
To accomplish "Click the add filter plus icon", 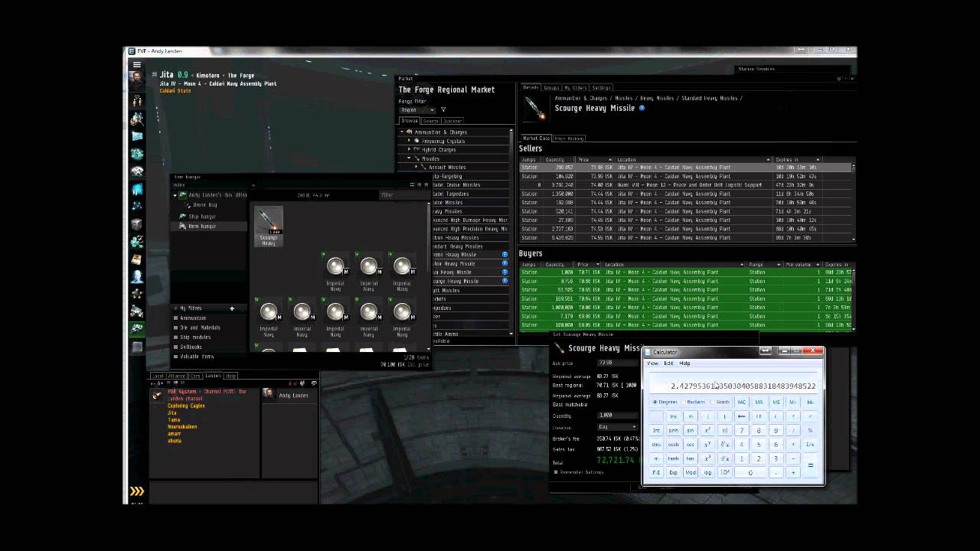I will (232, 308).
